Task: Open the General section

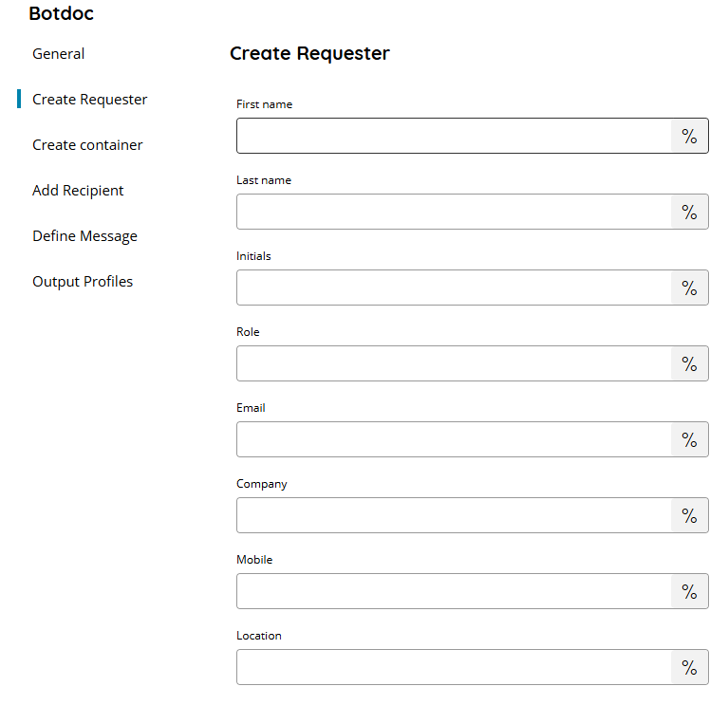Action: tap(59, 54)
